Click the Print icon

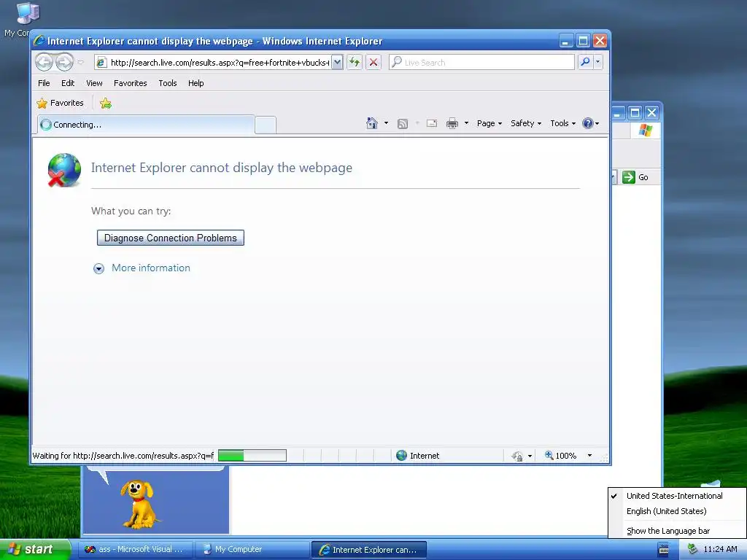pos(452,124)
